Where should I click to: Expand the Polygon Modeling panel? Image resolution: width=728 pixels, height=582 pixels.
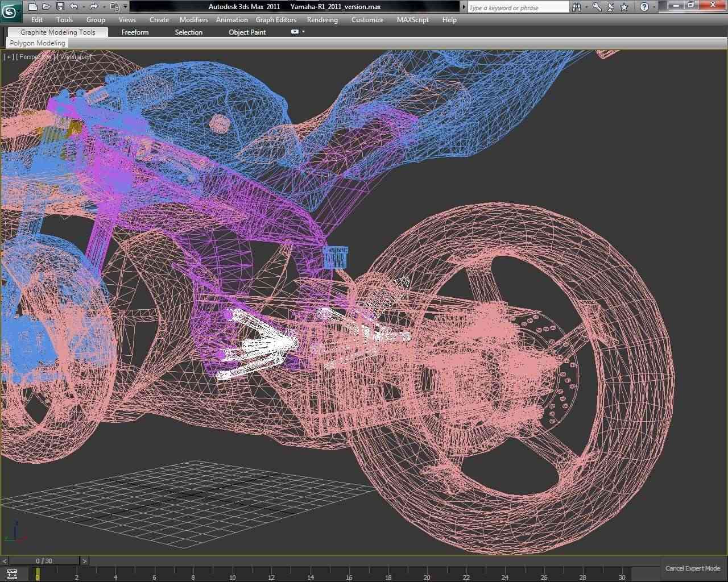[38, 43]
